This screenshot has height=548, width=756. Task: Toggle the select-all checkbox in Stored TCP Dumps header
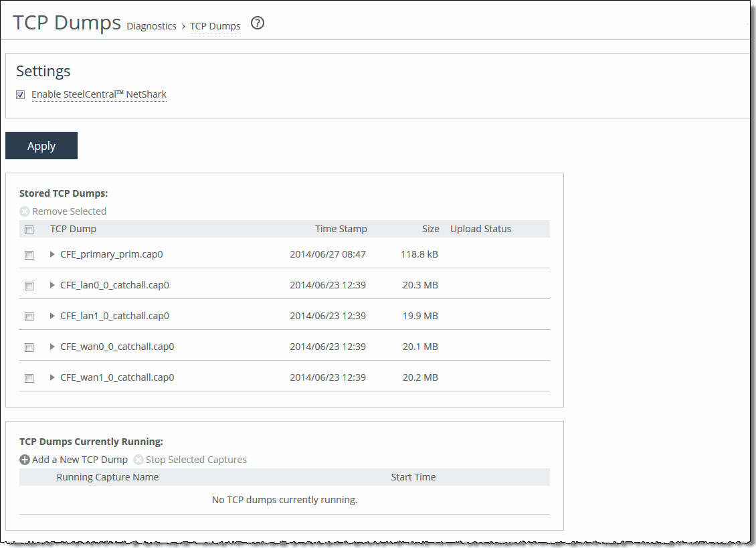[29, 230]
